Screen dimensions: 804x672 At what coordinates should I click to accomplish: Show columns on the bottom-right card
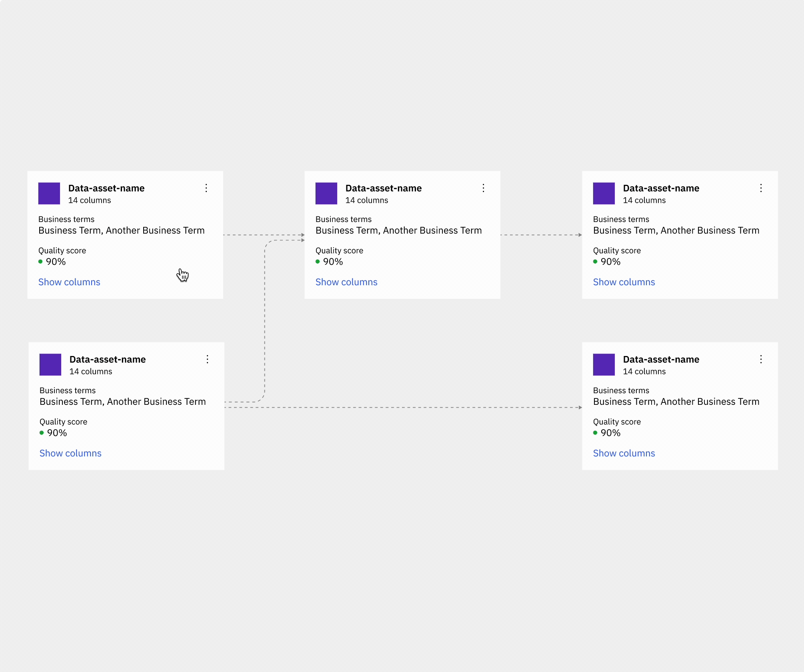624,453
